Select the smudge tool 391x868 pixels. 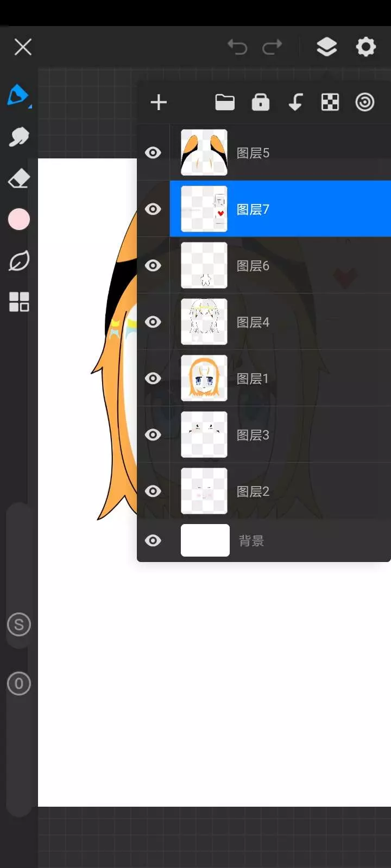tap(19, 137)
